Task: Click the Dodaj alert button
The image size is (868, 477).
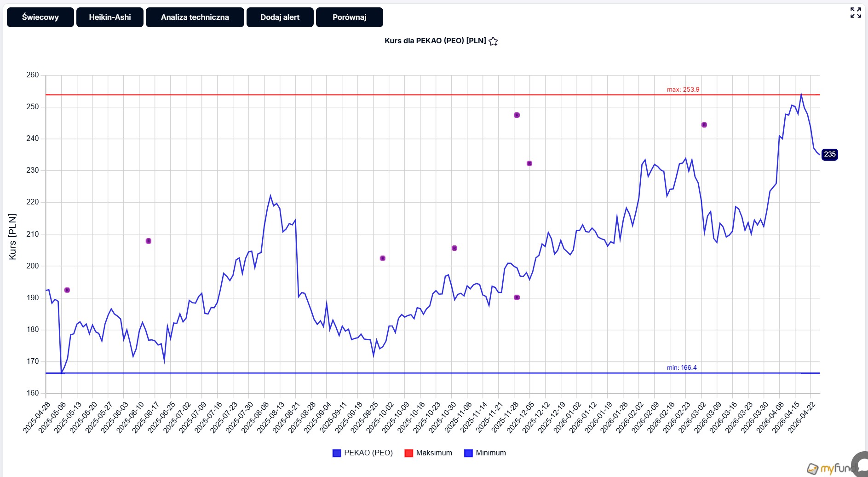Action: (x=280, y=17)
